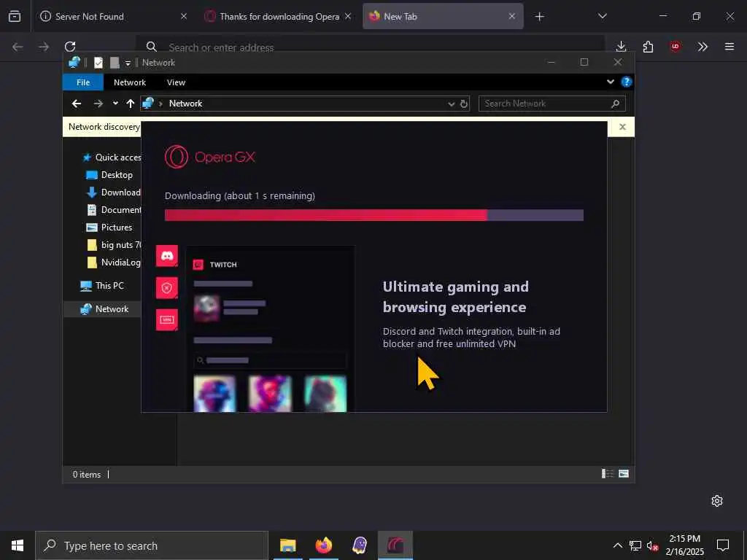The height and width of the screenshot is (560, 747).
Task: Open the Action Center notifications icon
Action: point(723,545)
